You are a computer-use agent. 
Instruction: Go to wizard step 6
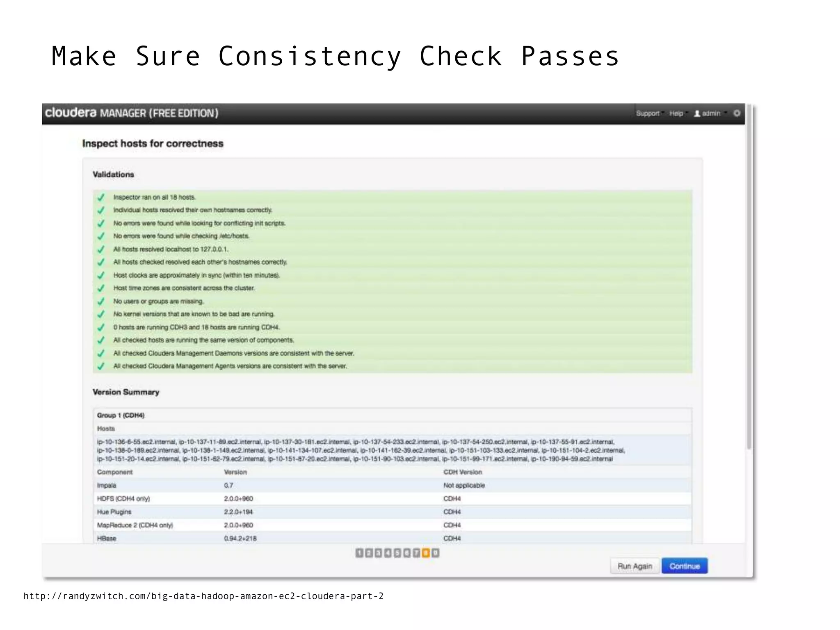click(406, 553)
